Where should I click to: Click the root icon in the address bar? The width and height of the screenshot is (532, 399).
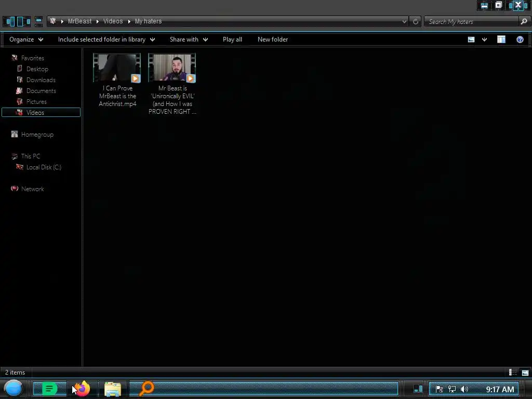[x=53, y=21]
